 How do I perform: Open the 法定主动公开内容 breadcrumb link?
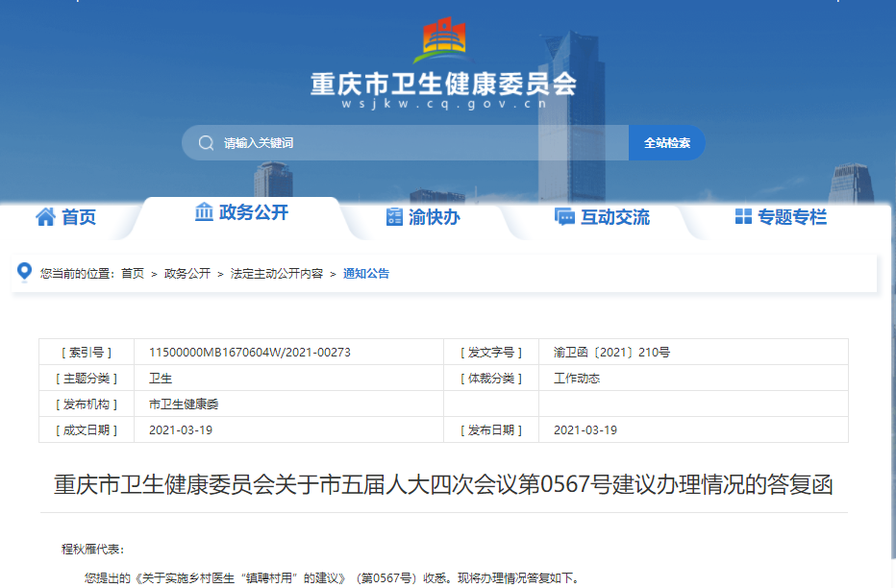click(x=277, y=274)
